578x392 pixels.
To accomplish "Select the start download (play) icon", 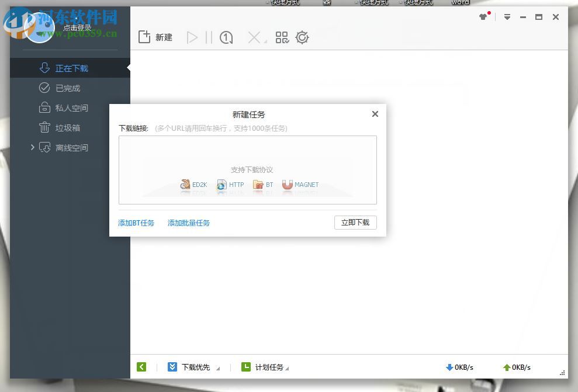I will tap(192, 37).
